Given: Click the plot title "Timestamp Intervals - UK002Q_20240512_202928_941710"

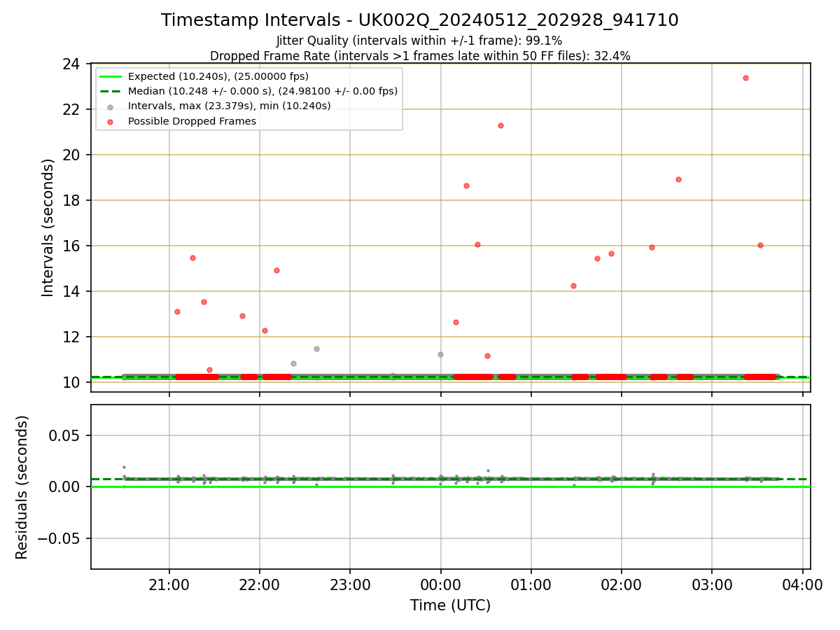Looking at the screenshot, I should (420, 20).
